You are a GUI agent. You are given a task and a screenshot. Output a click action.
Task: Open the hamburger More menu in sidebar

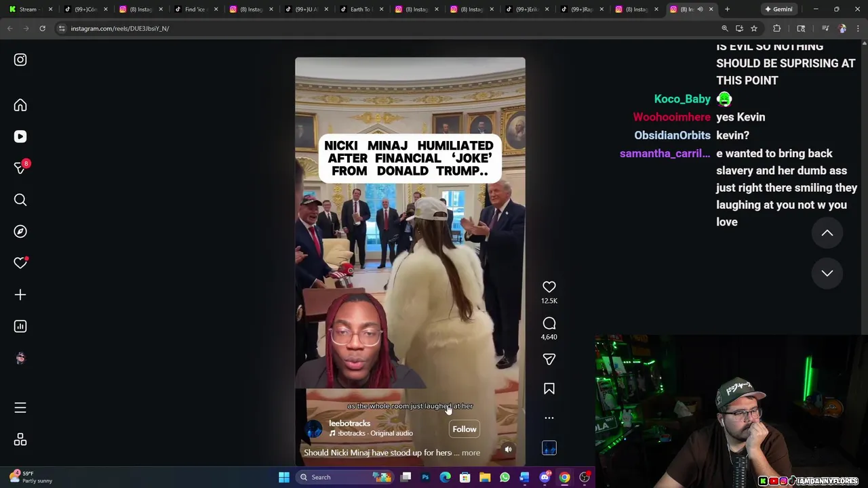[x=20, y=407]
